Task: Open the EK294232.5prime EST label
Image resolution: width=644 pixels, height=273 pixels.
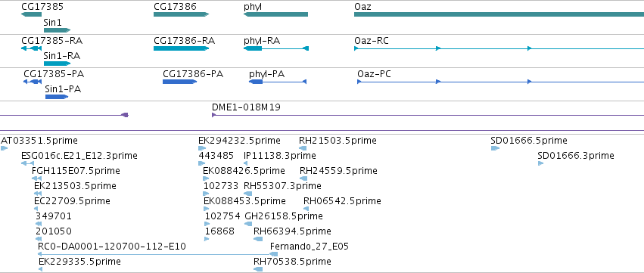Action: pos(239,141)
